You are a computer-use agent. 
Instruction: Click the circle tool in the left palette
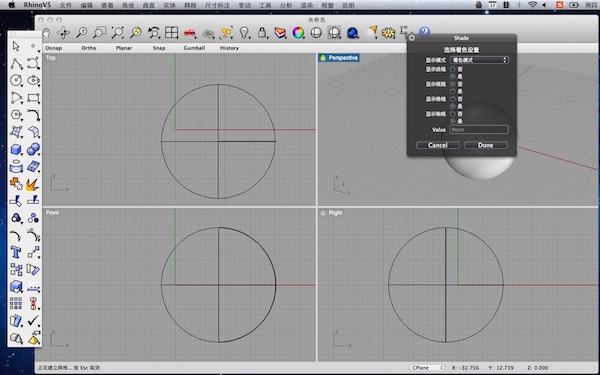(16, 80)
